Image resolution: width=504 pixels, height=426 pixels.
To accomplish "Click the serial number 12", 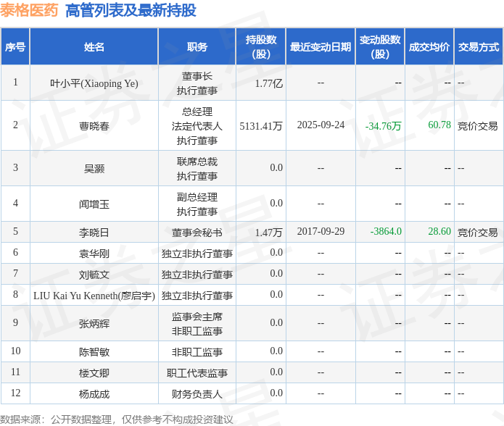I will point(15,393).
